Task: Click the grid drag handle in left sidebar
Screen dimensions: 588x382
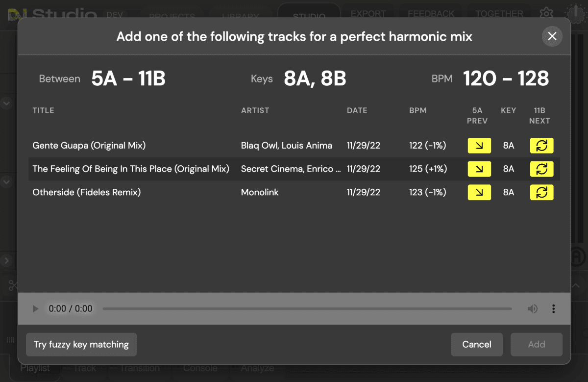Action: (10, 340)
